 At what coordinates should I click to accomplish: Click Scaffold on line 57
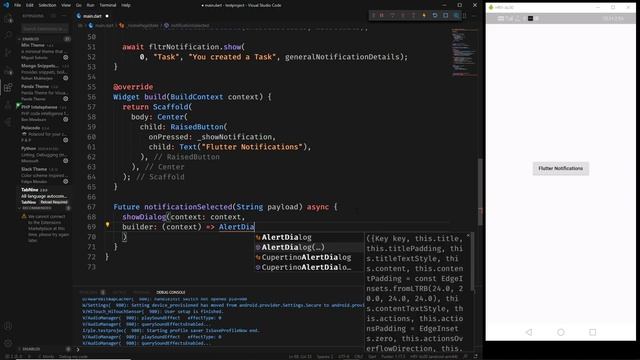point(171,107)
